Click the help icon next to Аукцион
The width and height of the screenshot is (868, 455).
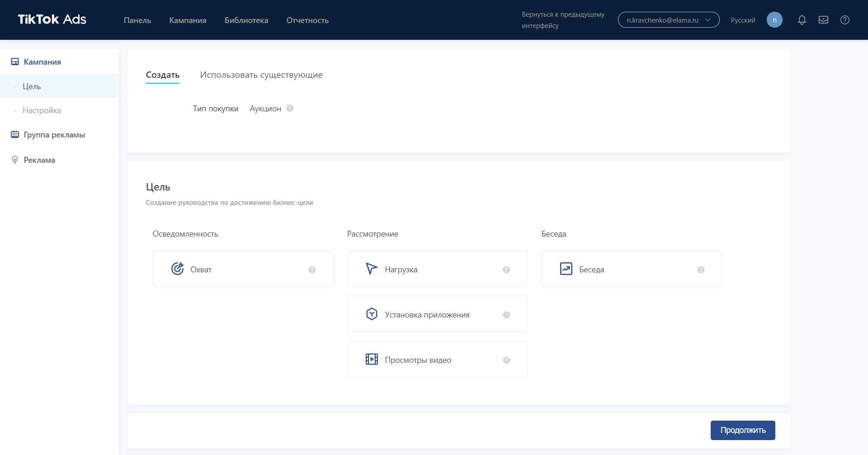290,109
